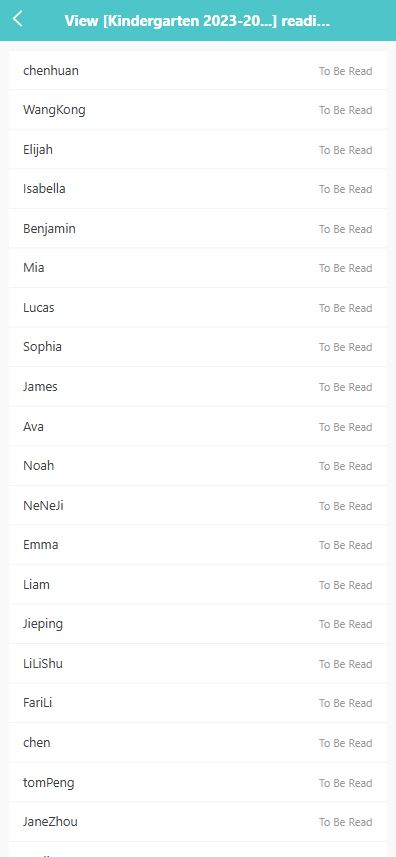
Task: Select the WangKong entry
Action: [198, 110]
